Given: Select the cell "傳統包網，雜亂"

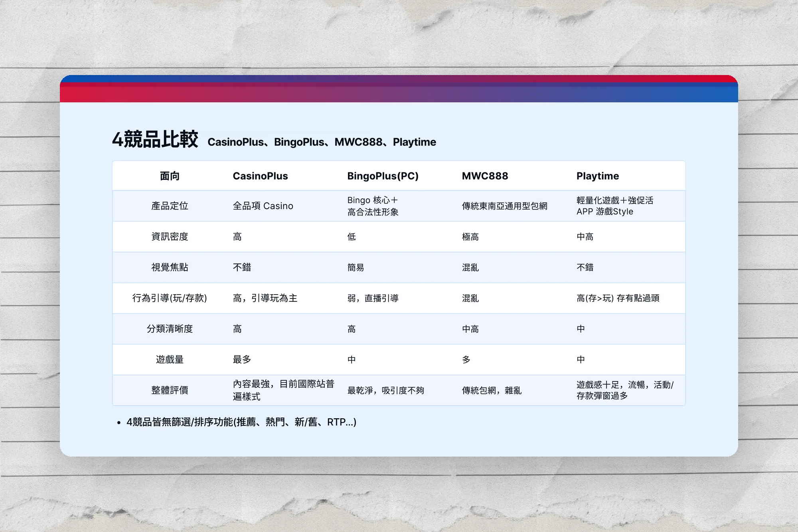Looking at the screenshot, I should tap(492, 390).
